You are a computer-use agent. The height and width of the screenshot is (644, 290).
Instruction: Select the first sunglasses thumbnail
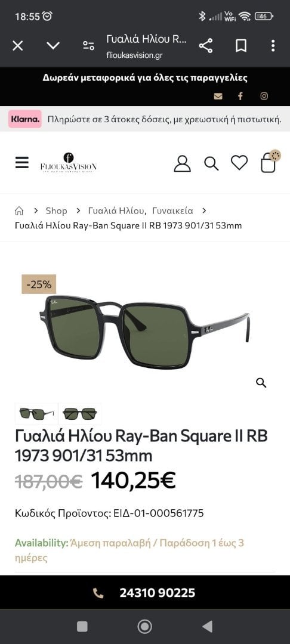[36, 414]
